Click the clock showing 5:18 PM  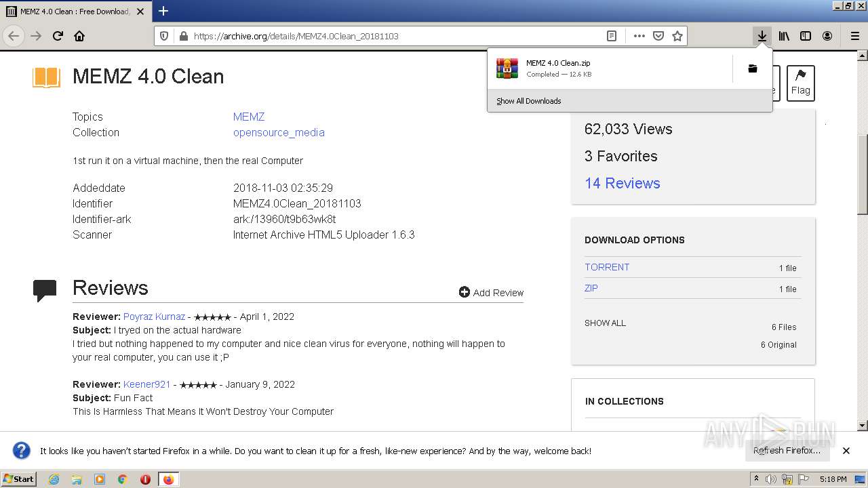[833, 479]
